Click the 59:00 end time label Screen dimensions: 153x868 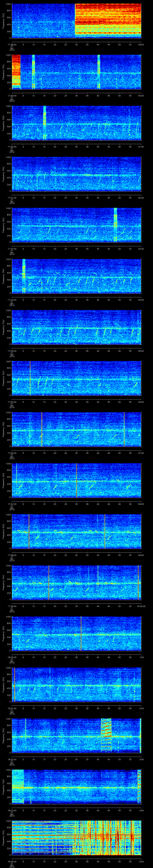click(x=141, y=555)
